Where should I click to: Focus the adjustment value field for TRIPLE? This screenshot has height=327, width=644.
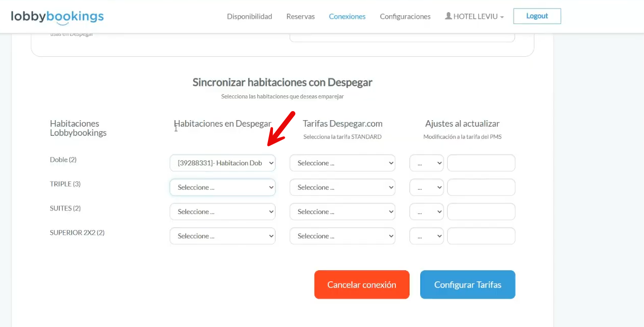[x=481, y=188]
